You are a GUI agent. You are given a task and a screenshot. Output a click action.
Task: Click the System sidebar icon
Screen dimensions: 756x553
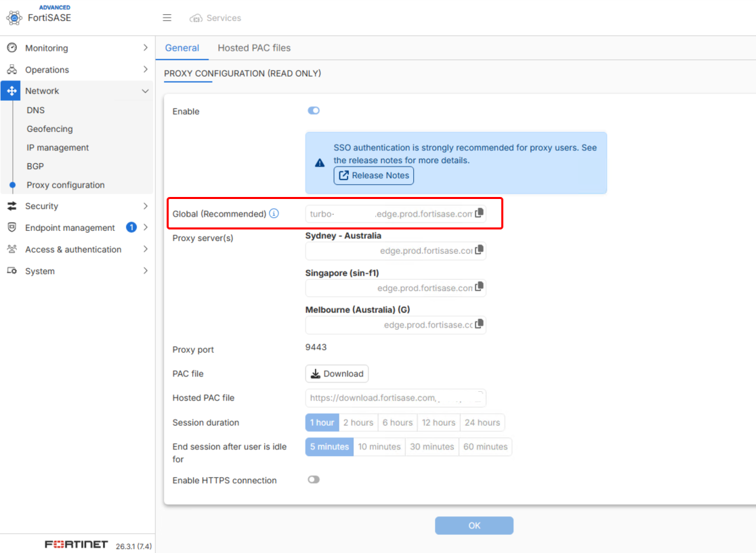pyautogui.click(x=12, y=271)
